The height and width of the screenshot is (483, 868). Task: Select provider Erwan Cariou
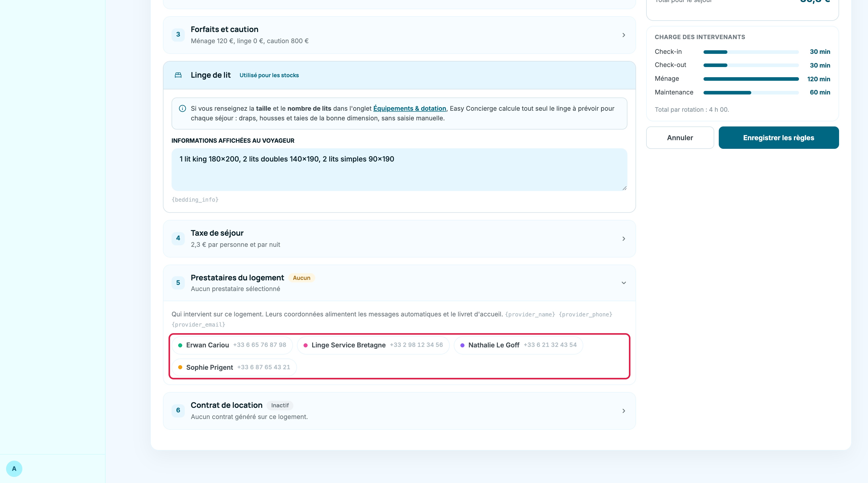tap(232, 345)
